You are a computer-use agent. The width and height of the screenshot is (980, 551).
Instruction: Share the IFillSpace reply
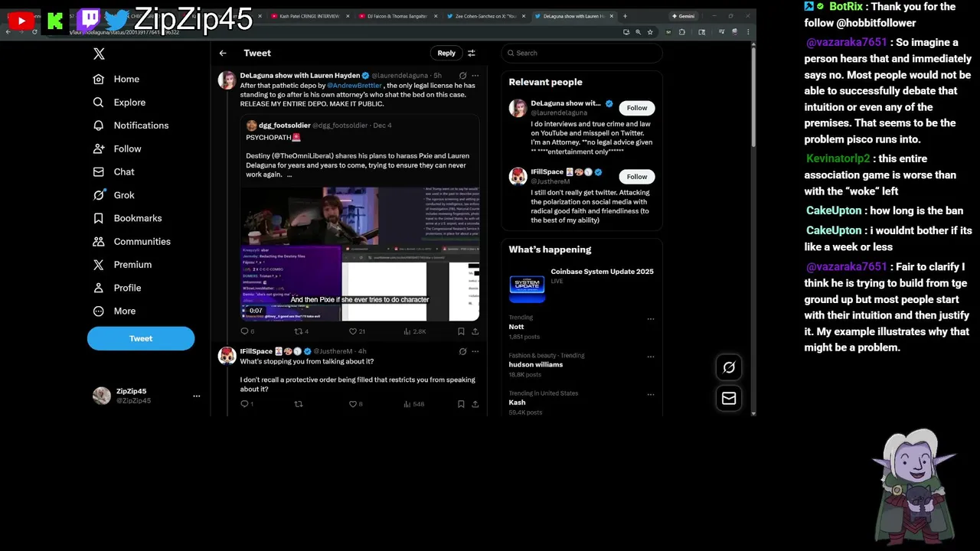pyautogui.click(x=475, y=404)
